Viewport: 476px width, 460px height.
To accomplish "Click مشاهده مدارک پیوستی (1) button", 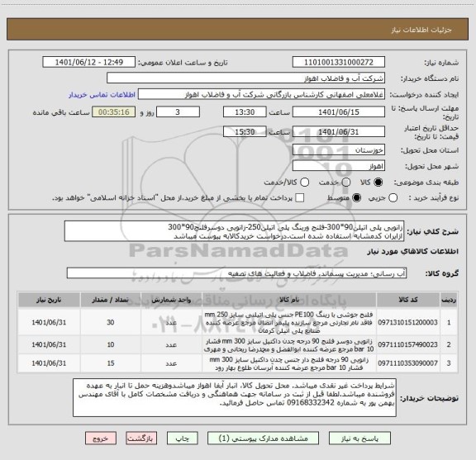I will 263,439.
